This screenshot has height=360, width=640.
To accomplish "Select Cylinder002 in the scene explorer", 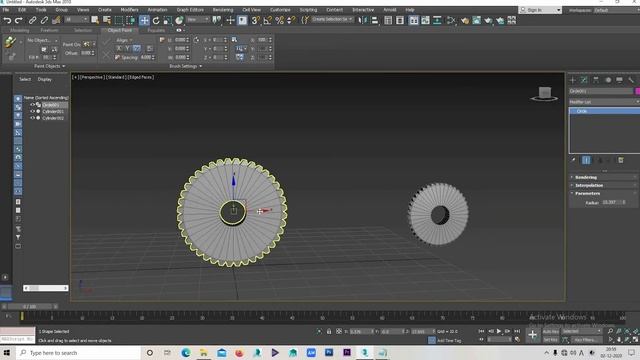I will pyautogui.click(x=53, y=118).
